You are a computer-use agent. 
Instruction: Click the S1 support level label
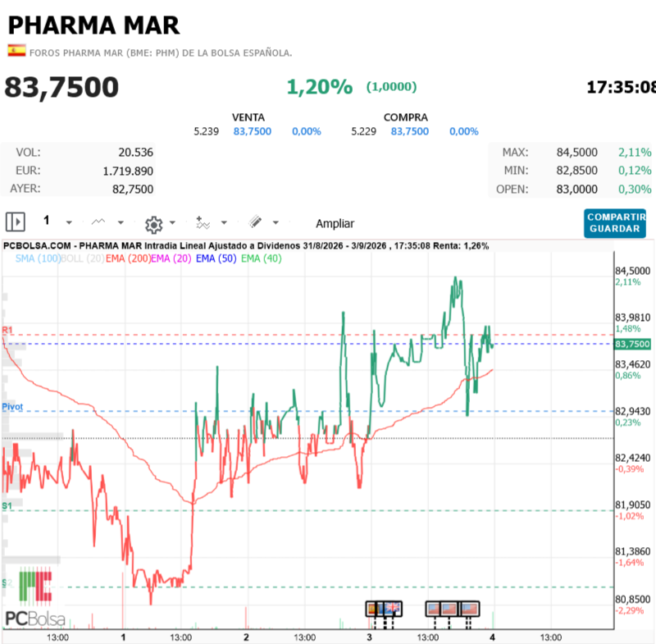point(7,506)
